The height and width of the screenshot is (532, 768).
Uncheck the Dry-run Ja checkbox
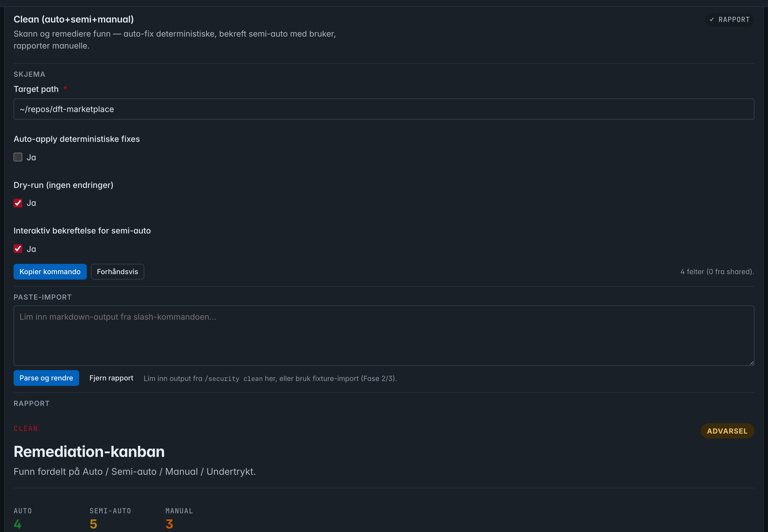18,203
